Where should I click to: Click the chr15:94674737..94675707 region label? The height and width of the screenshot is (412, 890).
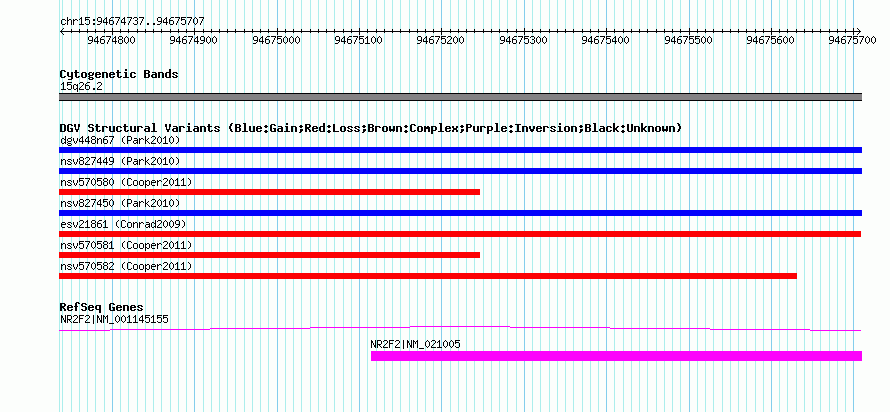[132, 22]
